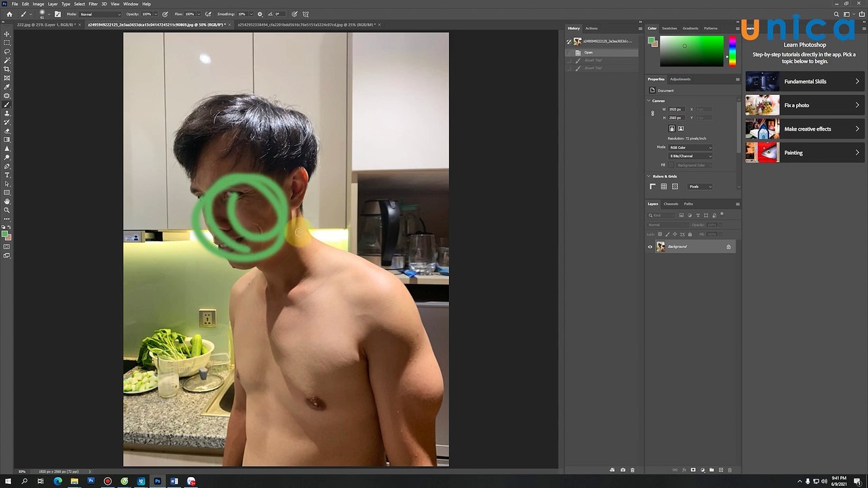Viewport: 868px width, 488px height.
Task: Pick a shade in the green color field
Action: (692, 51)
